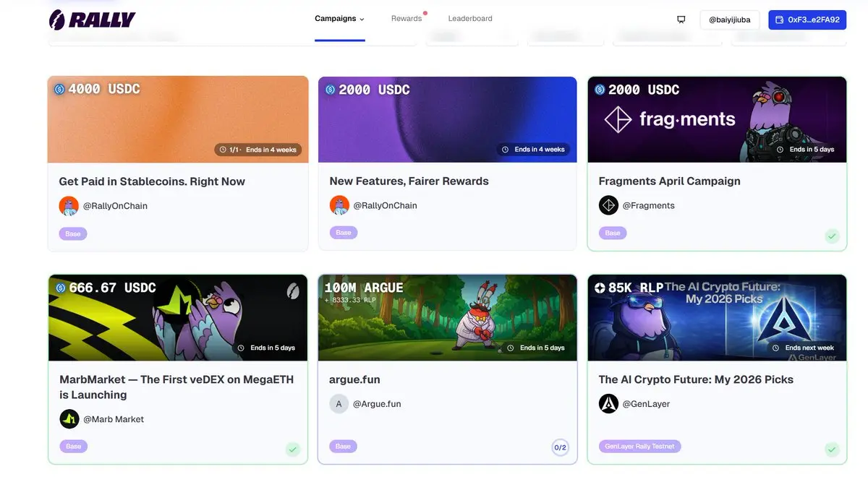Screen dimensions: 868x477
Task: Click the green checkmark on MarbMarket card
Action: pos(293,450)
